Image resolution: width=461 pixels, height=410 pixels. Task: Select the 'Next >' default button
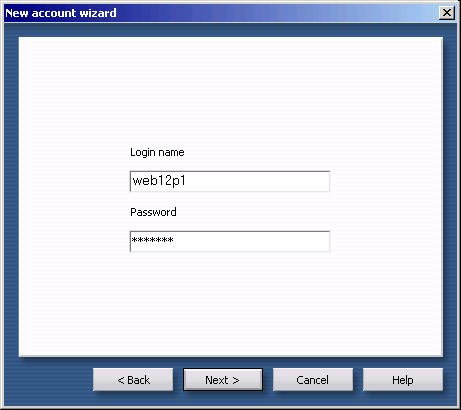pos(223,380)
